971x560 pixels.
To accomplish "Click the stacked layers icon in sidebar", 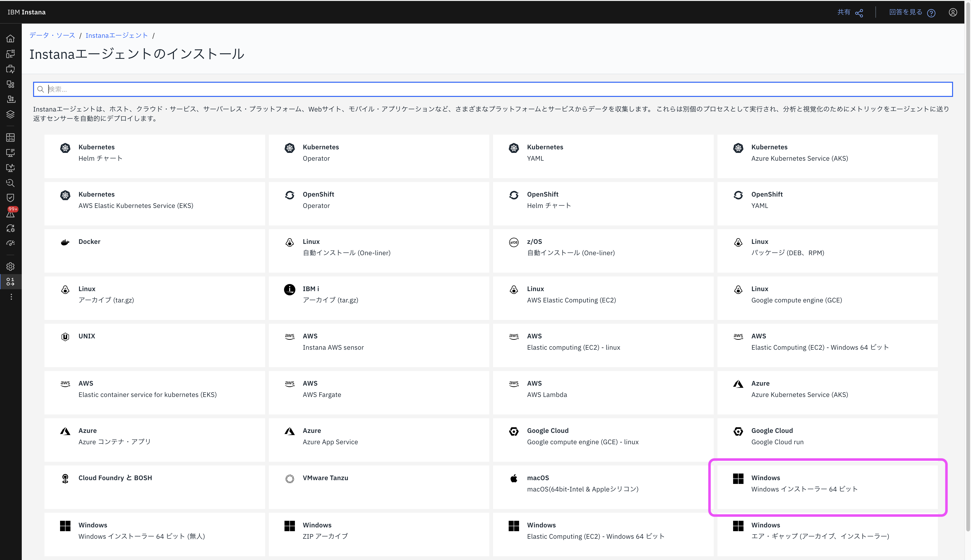I will 10,114.
